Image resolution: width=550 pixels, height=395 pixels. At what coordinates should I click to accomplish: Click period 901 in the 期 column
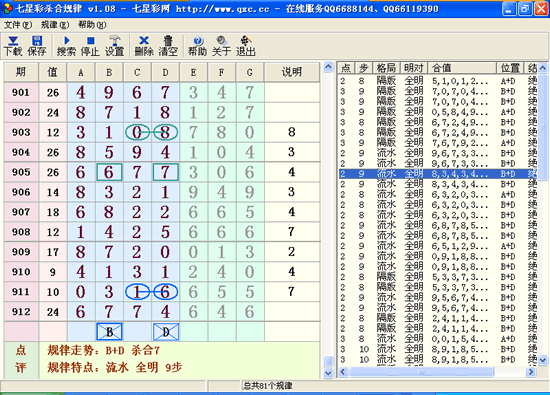point(21,93)
